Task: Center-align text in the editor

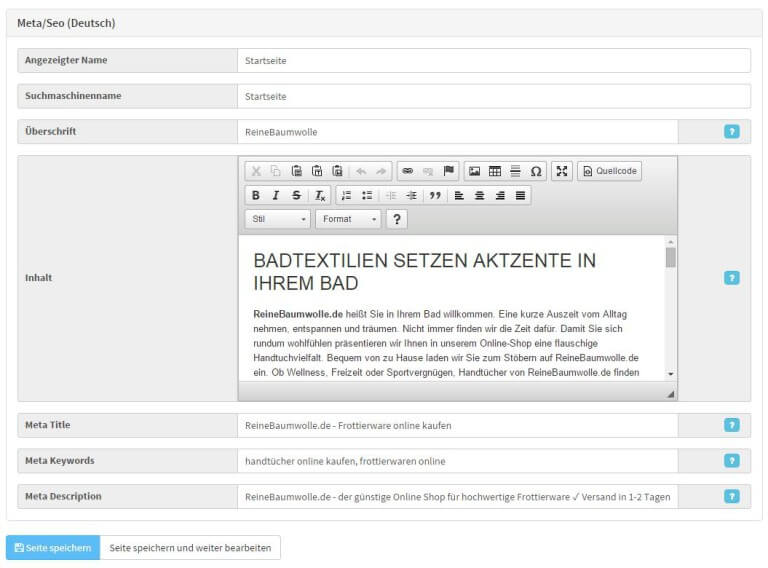Action: click(479, 195)
